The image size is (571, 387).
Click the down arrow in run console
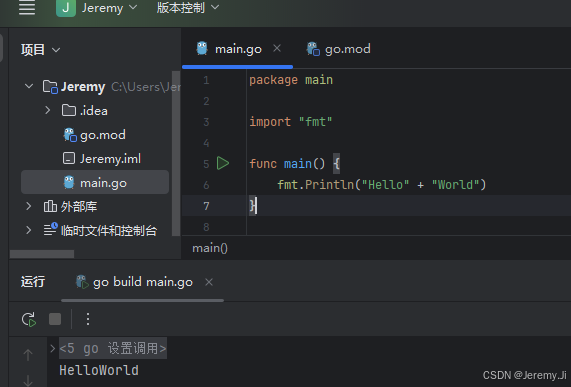pos(28,381)
